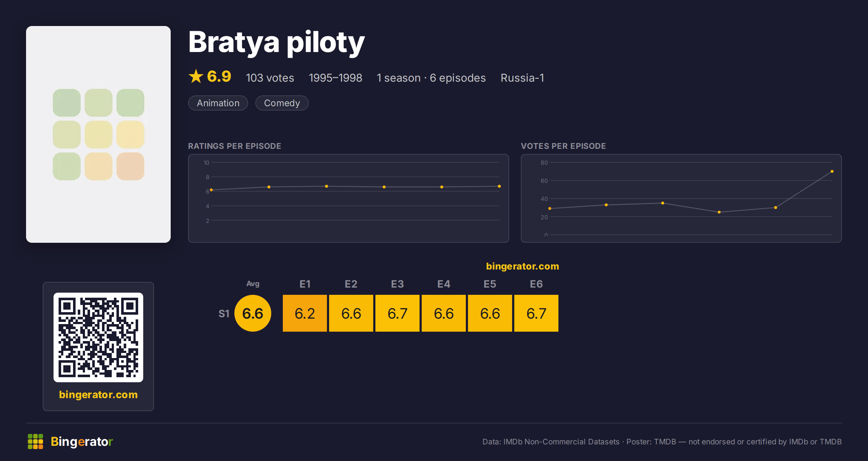Open bingerator.com link above episode grid

click(x=523, y=266)
